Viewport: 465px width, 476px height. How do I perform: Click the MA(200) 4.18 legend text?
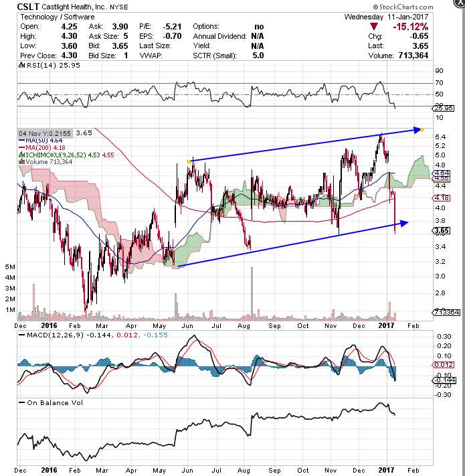pos(45,147)
